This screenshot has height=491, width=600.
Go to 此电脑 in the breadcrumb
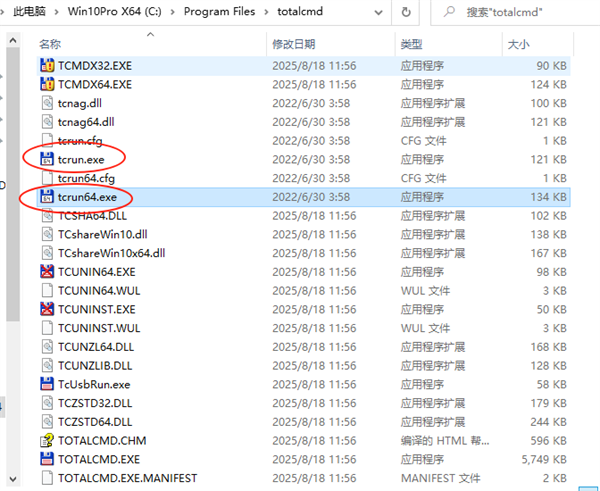[x=29, y=11]
